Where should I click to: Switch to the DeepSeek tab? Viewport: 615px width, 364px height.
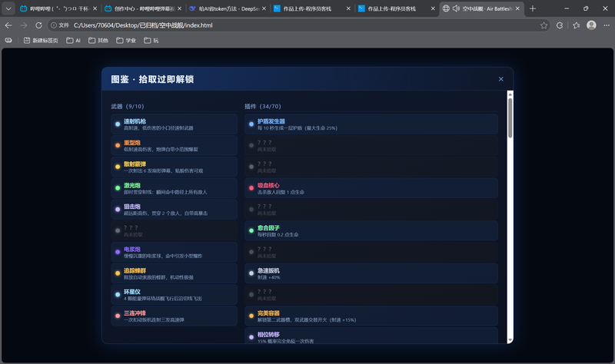coord(227,8)
